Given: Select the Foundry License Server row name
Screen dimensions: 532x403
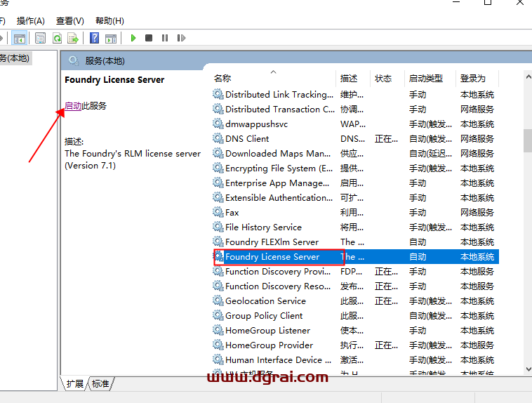Looking at the screenshot, I should [x=272, y=257].
